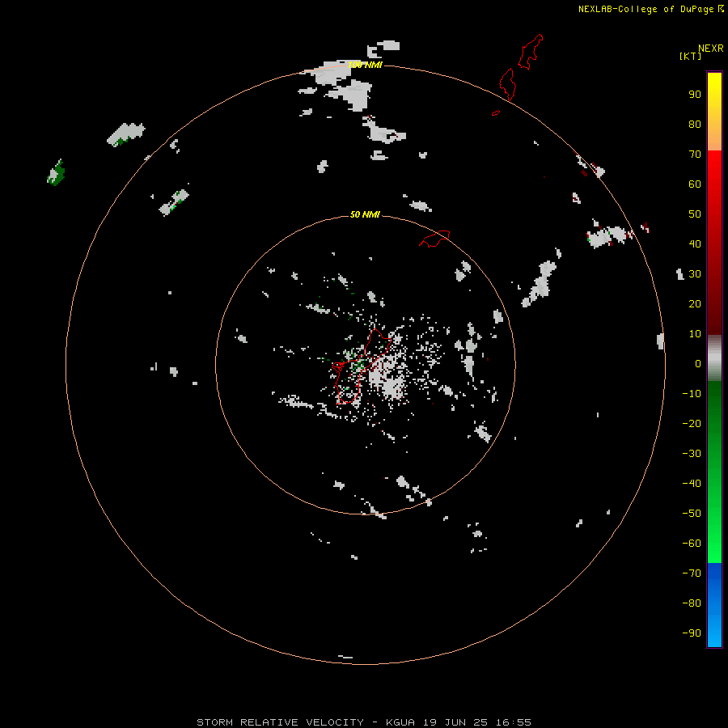The image size is (728, 728).
Task: Click the -60 value on velocity scale
Action: (x=692, y=544)
